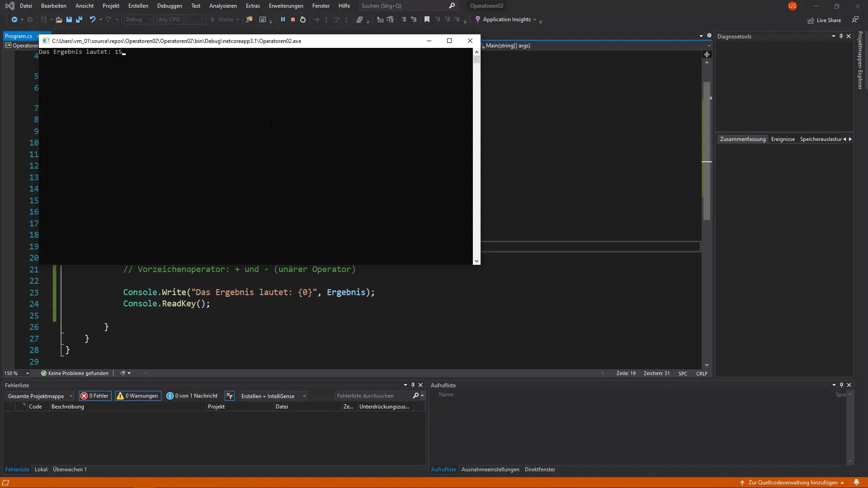The height and width of the screenshot is (488, 868).
Task: Click Keine Probleme gefunden status
Action: [75, 373]
